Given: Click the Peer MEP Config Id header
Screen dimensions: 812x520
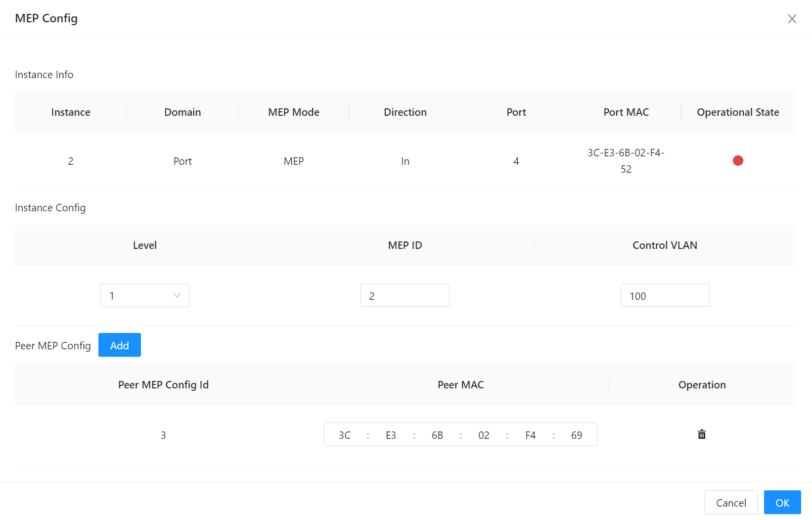Looking at the screenshot, I should pyautogui.click(x=163, y=384).
